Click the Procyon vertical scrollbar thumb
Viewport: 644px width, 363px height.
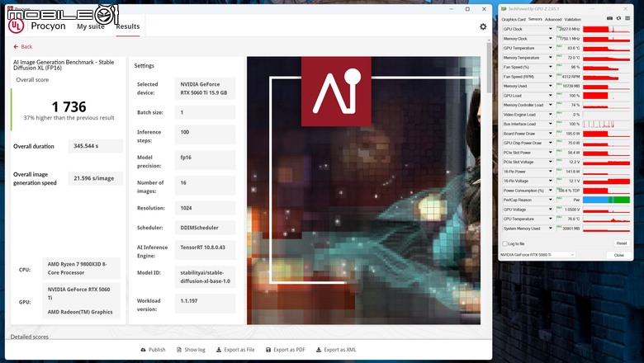489,68
